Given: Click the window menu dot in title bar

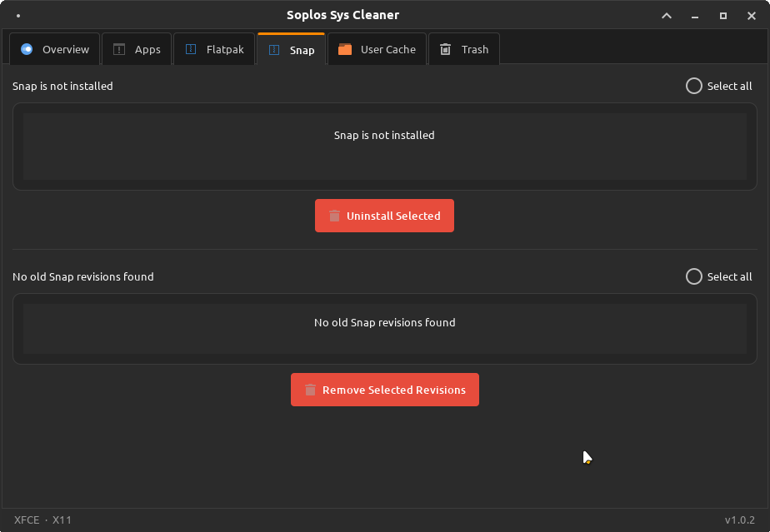Looking at the screenshot, I should [18, 16].
